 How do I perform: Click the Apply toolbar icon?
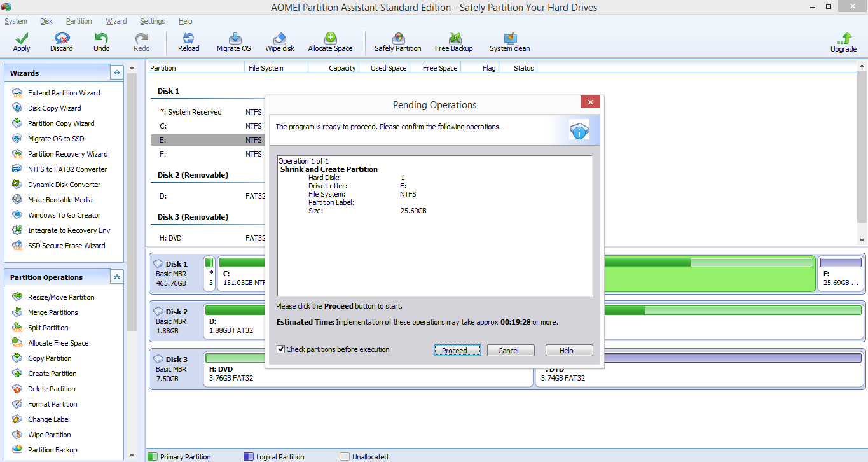[x=22, y=43]
